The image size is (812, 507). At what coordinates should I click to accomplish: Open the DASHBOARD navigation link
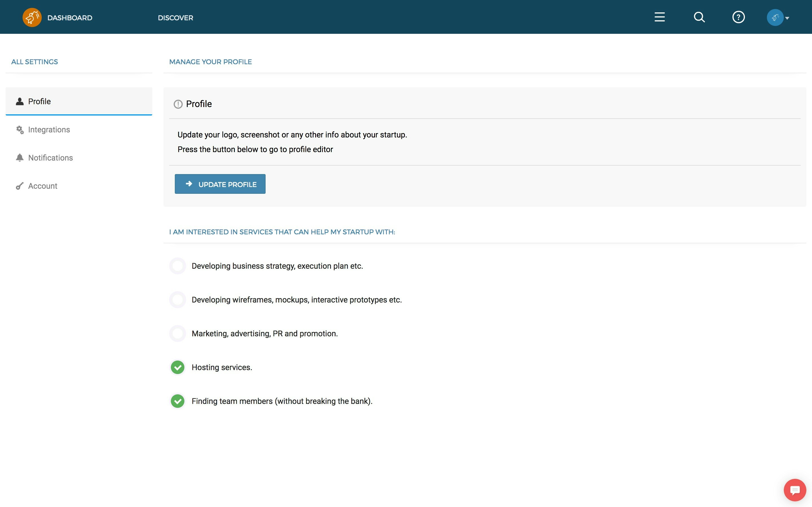click(70, 18)
